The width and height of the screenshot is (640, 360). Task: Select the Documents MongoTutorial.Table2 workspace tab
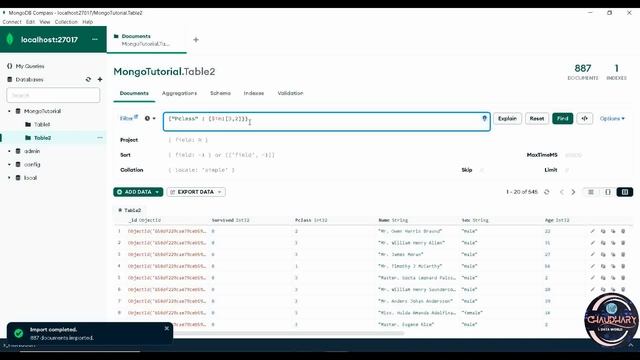pyautogui.click(x=147, y=40)
